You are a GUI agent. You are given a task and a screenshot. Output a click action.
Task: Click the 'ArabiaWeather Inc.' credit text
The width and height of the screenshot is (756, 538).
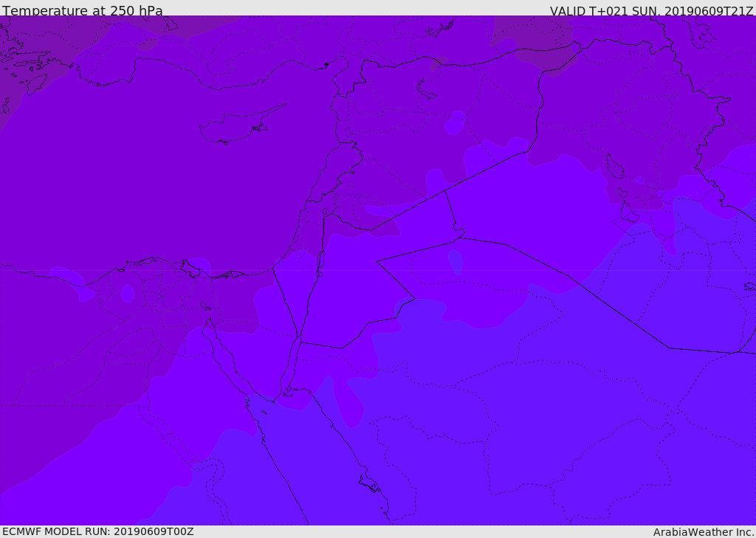(x=704, y=532)
